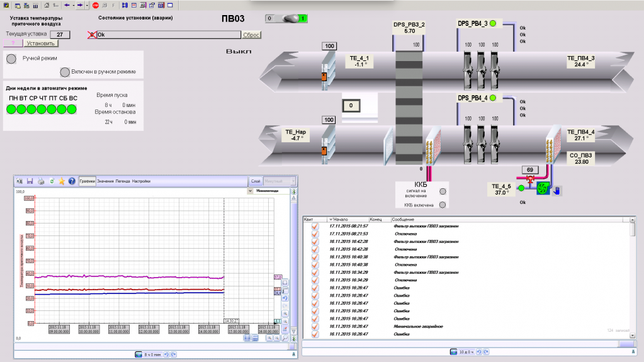Toggle acknowledge checkbox for 17.11.2015 08:21:57 row
Screen dimensions: 644x362
pos(315,226)
